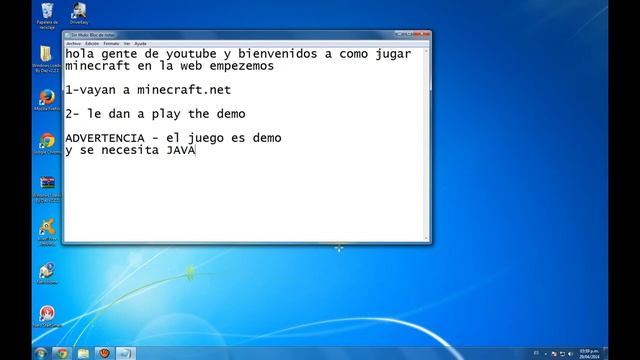Place the cursor after "JAVA" in the text
Image resolution: width=640 pixels, height=360 pixels.
point(196,150)
